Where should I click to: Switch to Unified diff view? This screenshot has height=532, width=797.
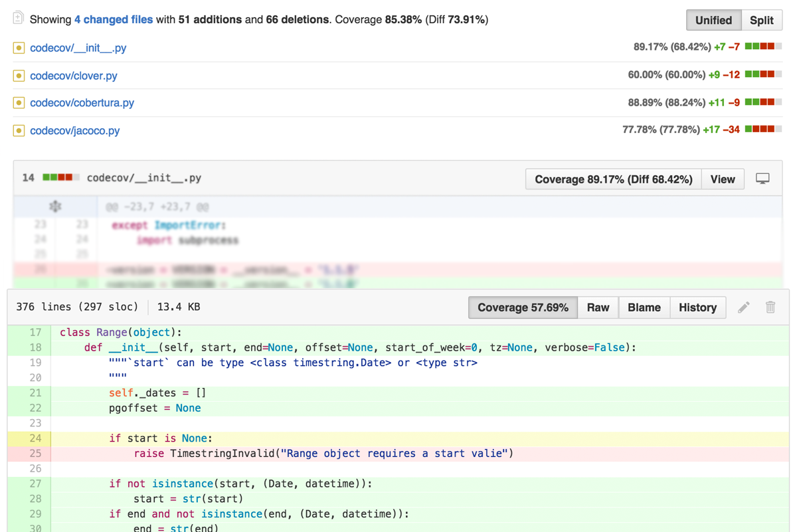[x=713, y=20]
